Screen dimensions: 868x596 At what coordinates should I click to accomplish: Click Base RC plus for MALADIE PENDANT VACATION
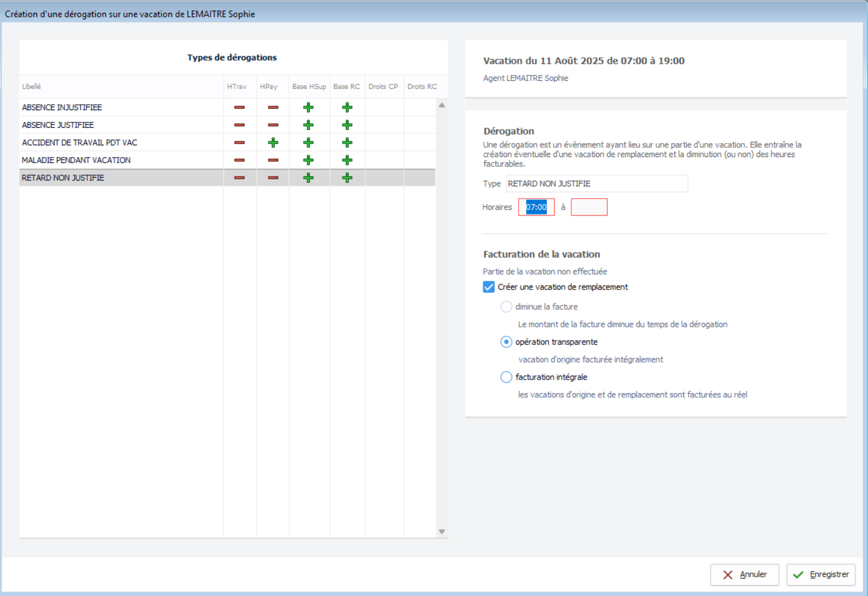[x=347, y=160]
